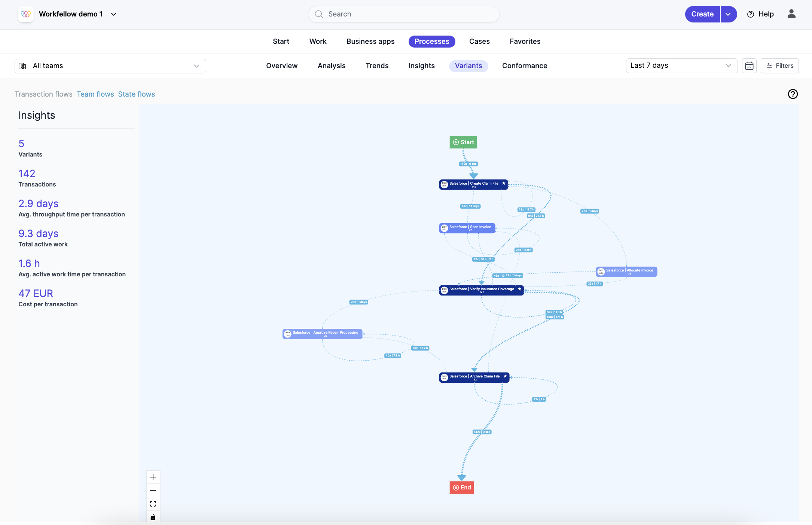Image resolution: width=812 pixels, height=525 pixels.
Task: Open the Help menu
Action: click(x=760, y=14)
